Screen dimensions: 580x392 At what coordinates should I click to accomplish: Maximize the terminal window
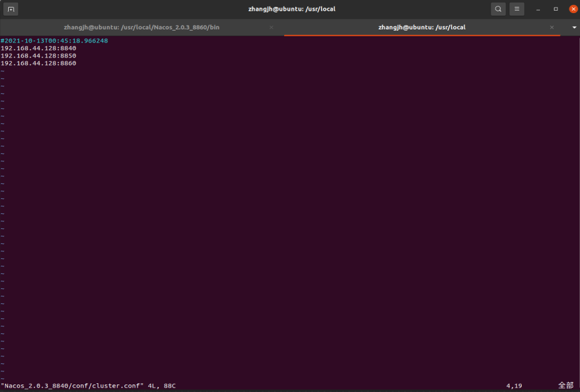coord(556,9)
